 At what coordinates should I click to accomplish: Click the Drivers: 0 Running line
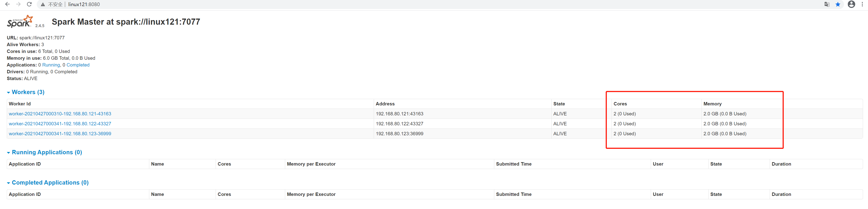42,72
